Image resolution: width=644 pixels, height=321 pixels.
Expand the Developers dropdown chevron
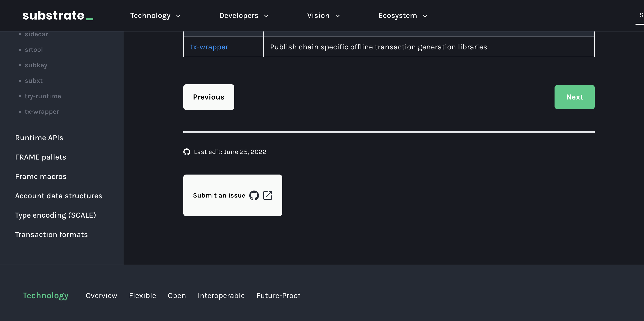pos(266,16)
